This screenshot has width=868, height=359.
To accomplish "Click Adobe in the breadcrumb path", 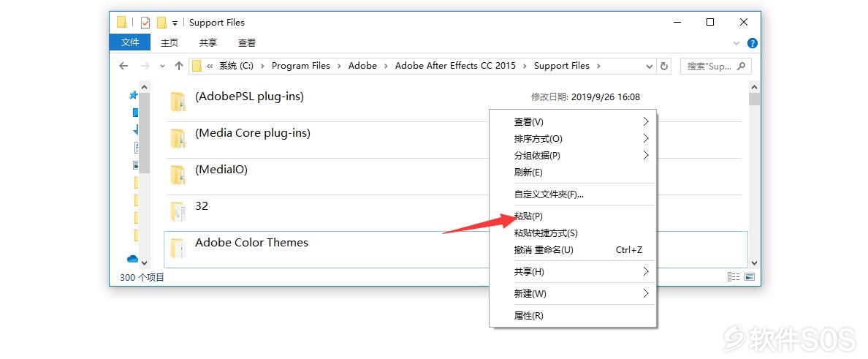I will click(362, 65).
